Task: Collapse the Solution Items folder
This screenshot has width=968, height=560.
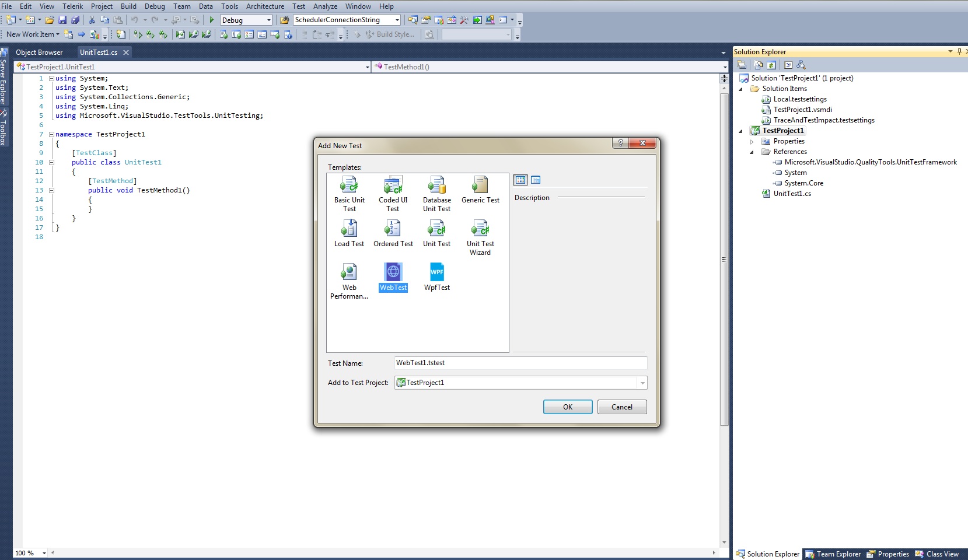Action: [741, 89]
